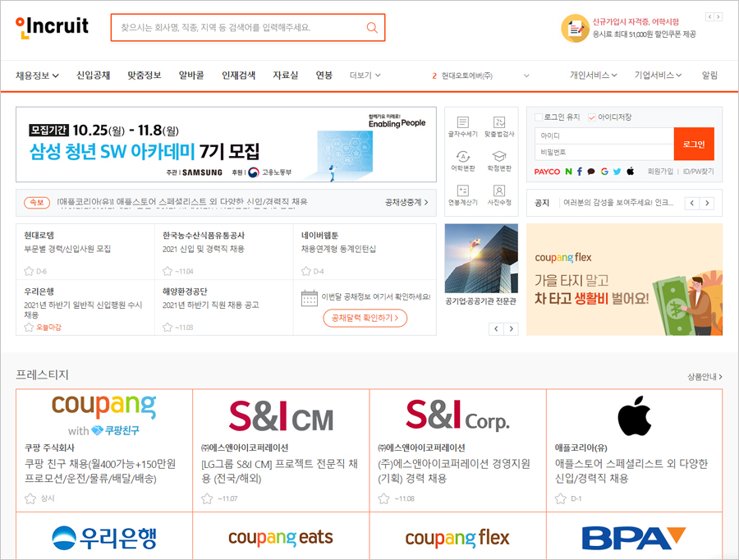Expand the 채용정보 menu
The width and height of the screenshot is (739, 560).
pyautogui.click(x=37, y=76)
